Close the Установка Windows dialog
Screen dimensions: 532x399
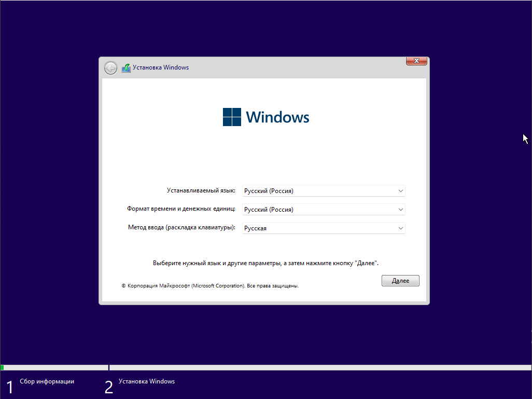pos(416,61)
